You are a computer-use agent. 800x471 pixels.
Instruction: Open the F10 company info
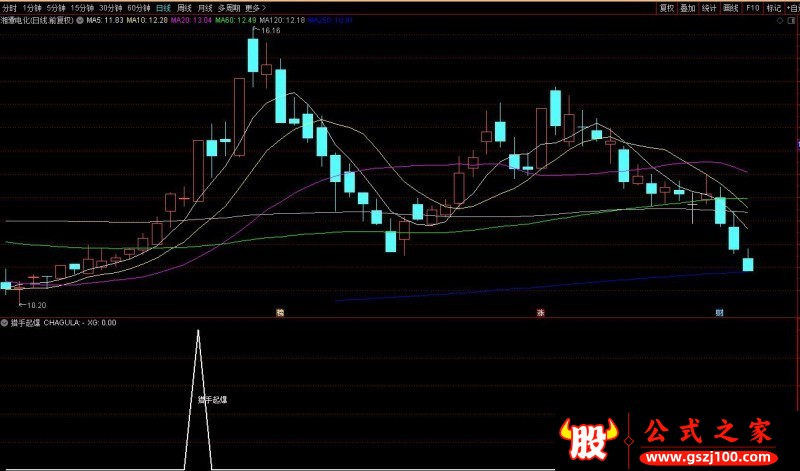pyautogui.click(x=753, y=8)
